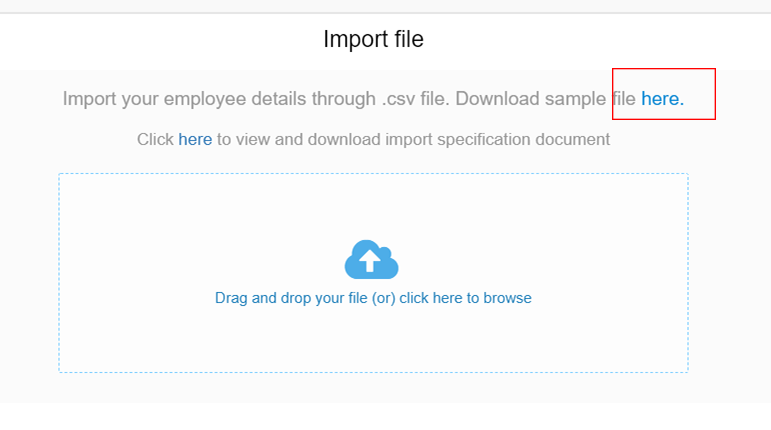Image resolution: width=771 pixels, height=430 pixels.
Task: Click the word 'Click' before specification link
Action: [x=155, y=140]
